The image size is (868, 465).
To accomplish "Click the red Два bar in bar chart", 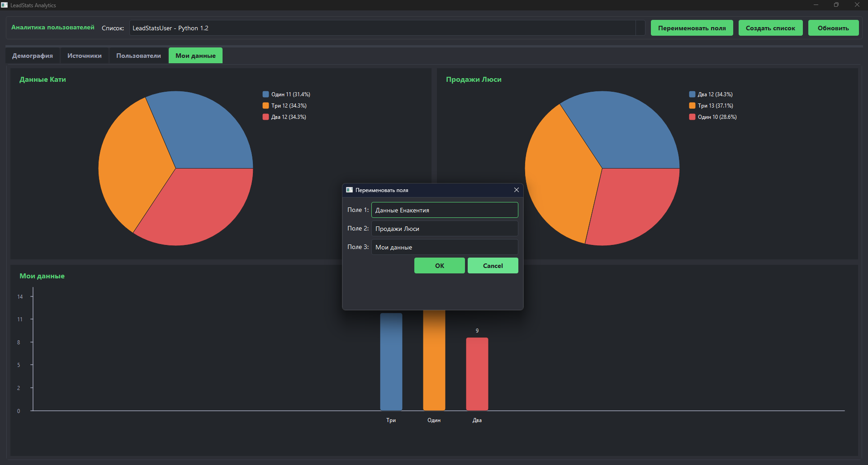I will tap(477, 374).
